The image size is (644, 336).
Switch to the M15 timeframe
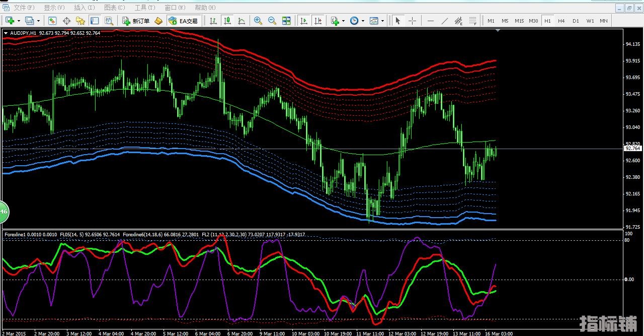point(519,21)
